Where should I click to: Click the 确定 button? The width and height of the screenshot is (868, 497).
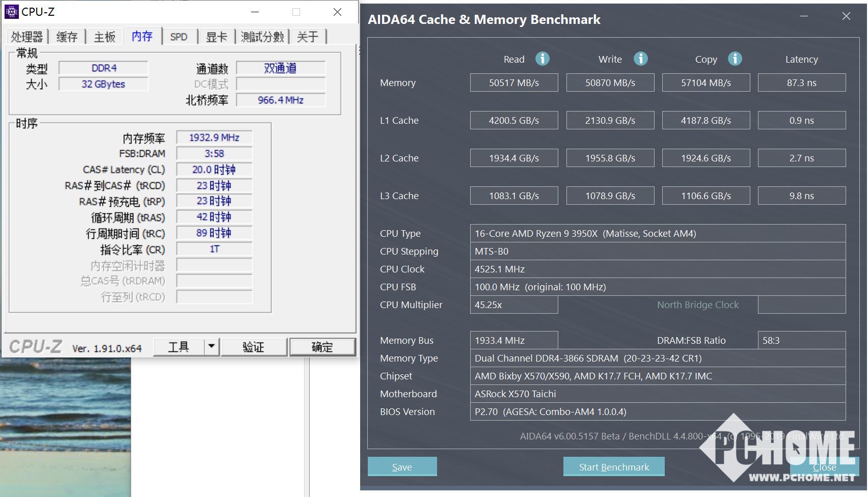(322, 347)
